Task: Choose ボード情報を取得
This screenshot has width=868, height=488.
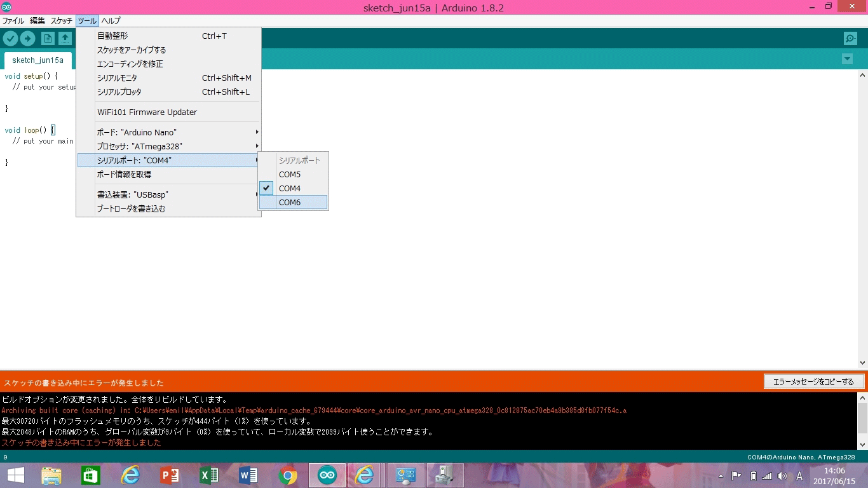Action: (x=168, y=175)
